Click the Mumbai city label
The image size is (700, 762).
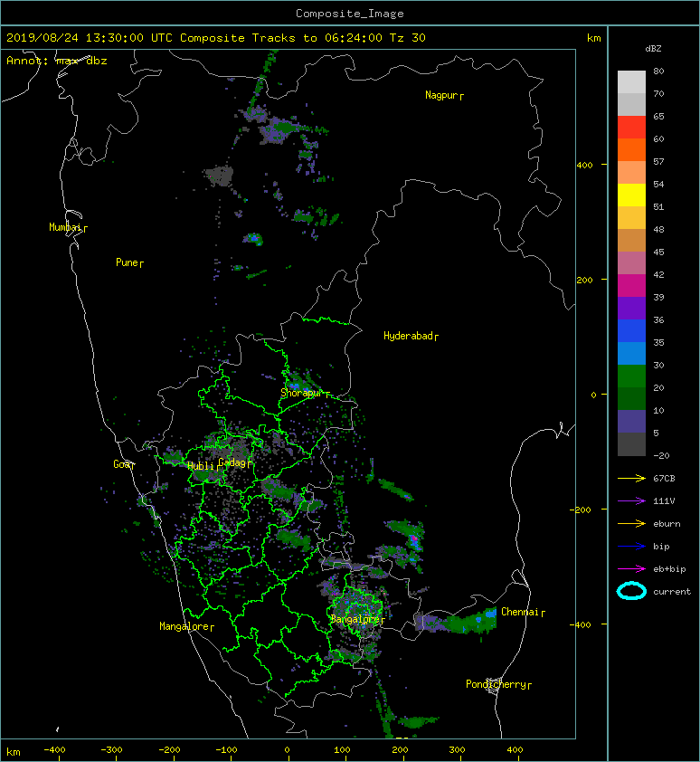[65, 227]
